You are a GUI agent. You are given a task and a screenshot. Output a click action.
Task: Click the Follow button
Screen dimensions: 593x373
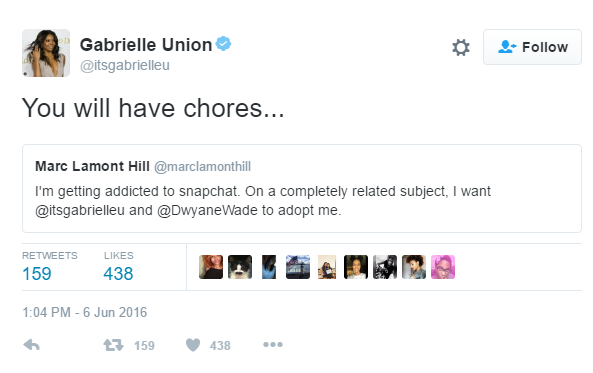pos(532,47)
